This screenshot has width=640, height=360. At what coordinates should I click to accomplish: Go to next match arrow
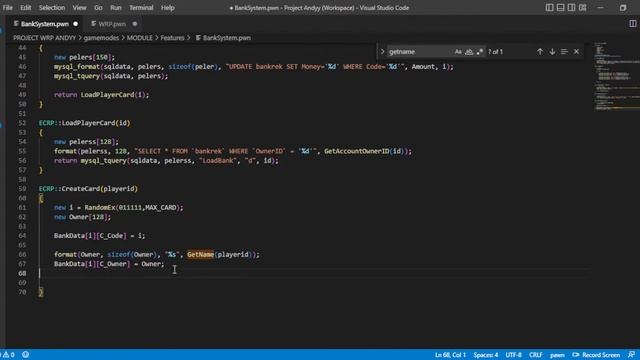[552, 52]
